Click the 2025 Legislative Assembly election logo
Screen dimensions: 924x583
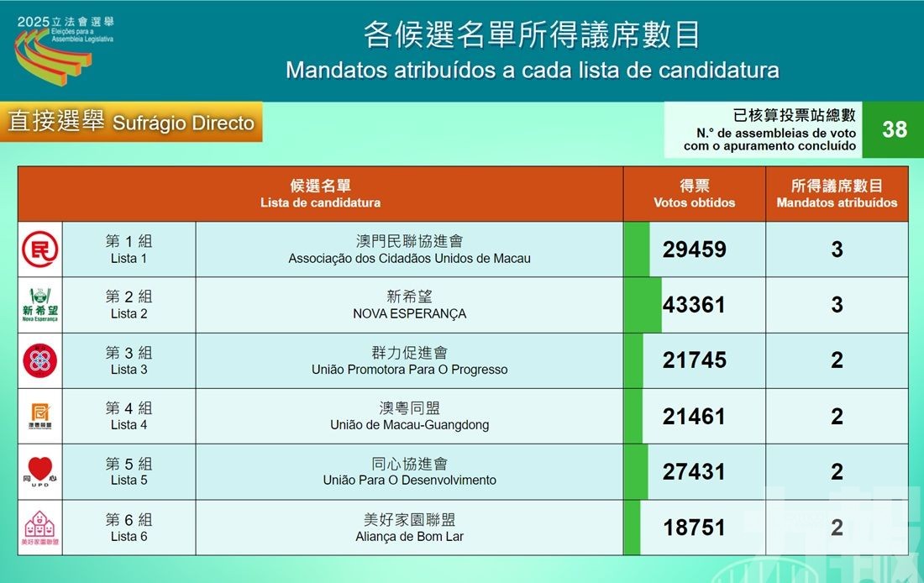tap(64, 50)
